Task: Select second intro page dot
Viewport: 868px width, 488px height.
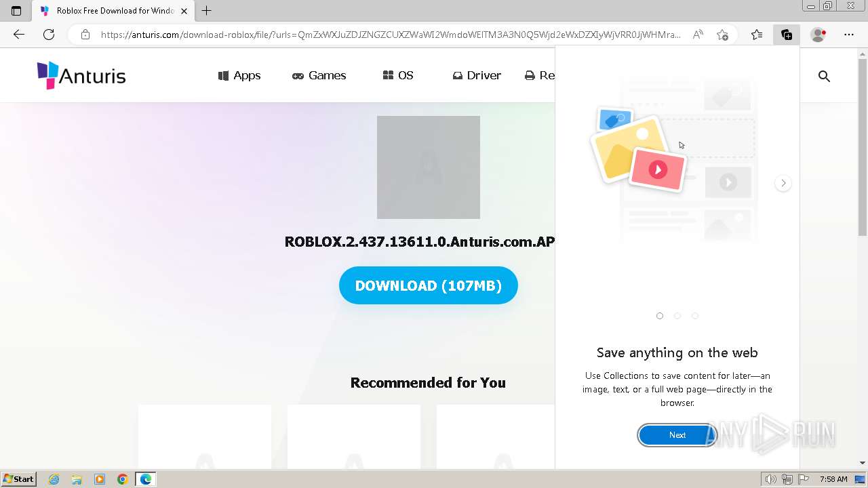Action: (677, 316)
